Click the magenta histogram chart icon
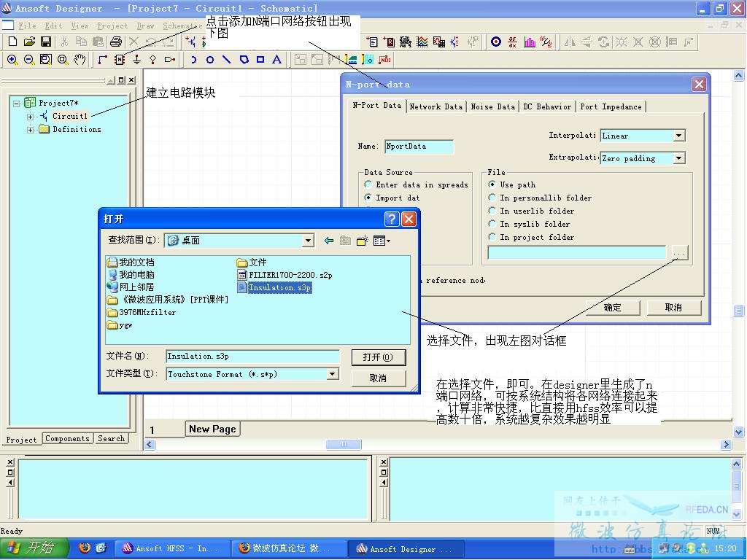The width and height of the screenshot is (747, 560). click(530, 42)
